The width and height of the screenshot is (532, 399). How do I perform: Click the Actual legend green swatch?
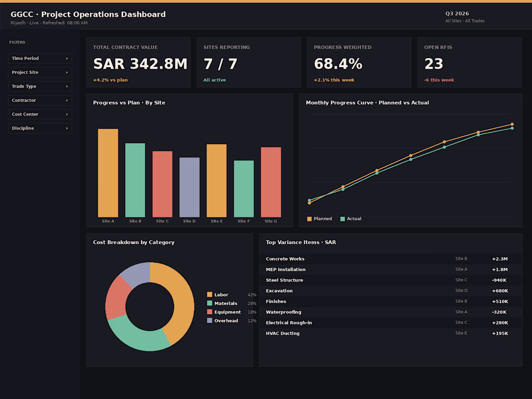point(342,219)
